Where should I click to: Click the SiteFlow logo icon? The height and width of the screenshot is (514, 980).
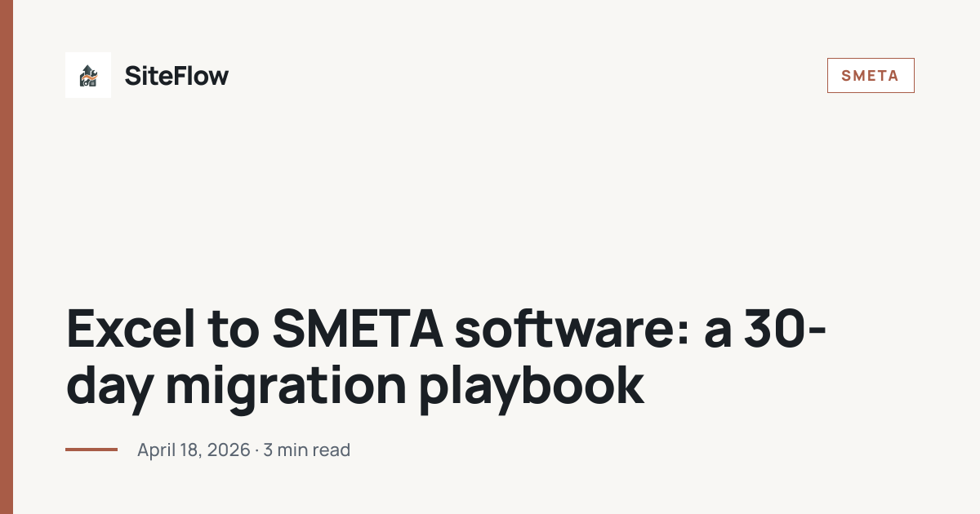click(x=88, y=75)
